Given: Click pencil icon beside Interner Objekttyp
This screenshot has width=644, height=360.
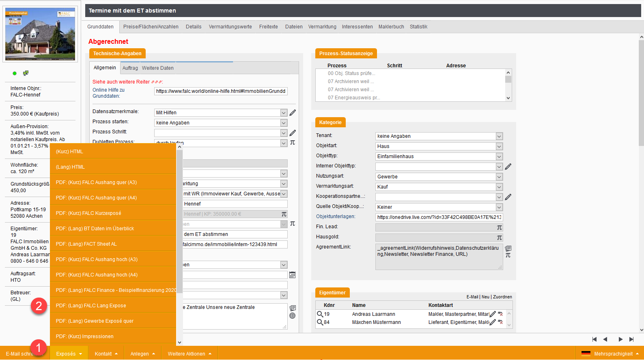Looking at the screenshot, I should (x=508, y=167).
